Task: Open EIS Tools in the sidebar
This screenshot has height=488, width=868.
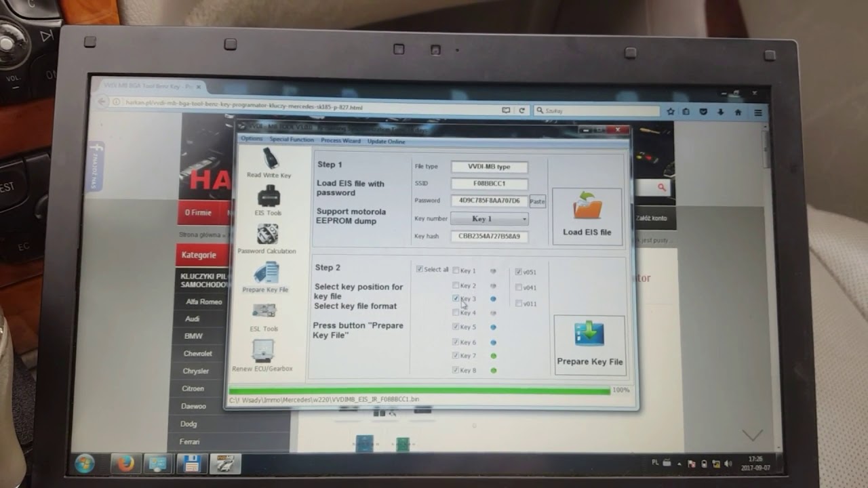Action: 269,201
